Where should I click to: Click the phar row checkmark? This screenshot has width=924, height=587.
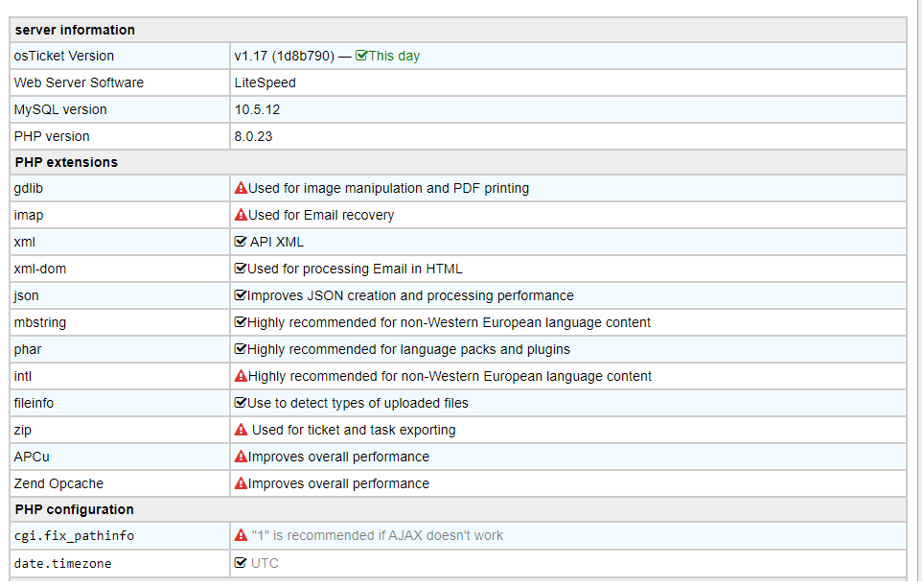[241, 349]
